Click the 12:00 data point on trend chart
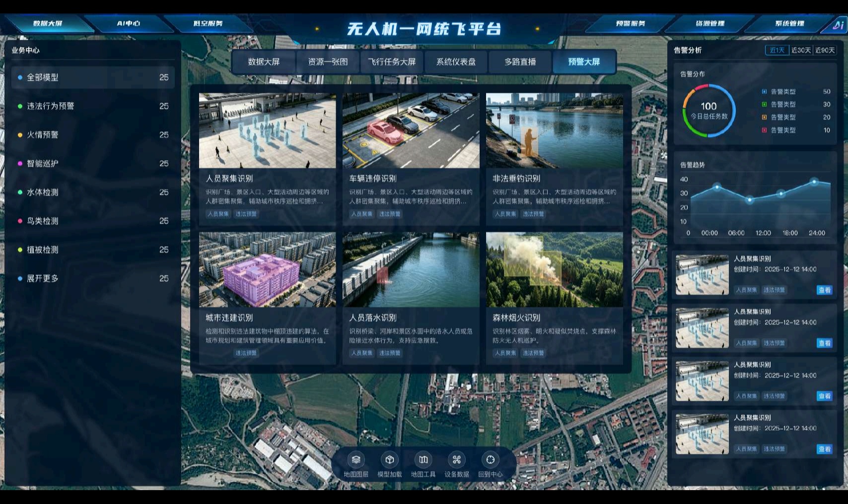 (750, 200)
